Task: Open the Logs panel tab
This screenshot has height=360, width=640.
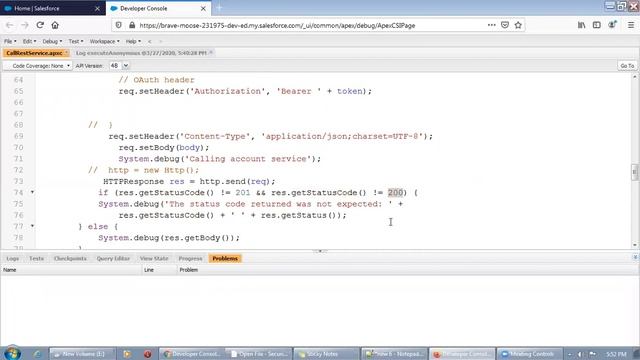Action: tap(13, 258)
